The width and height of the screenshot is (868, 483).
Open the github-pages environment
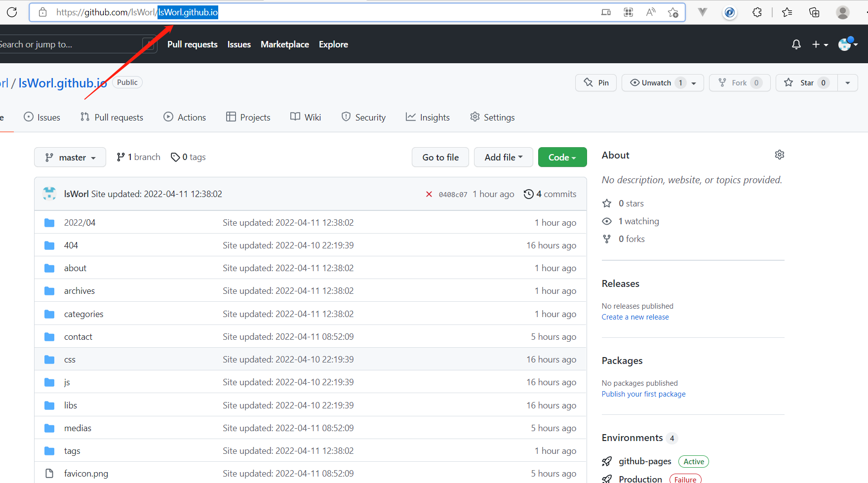[645, 461]
